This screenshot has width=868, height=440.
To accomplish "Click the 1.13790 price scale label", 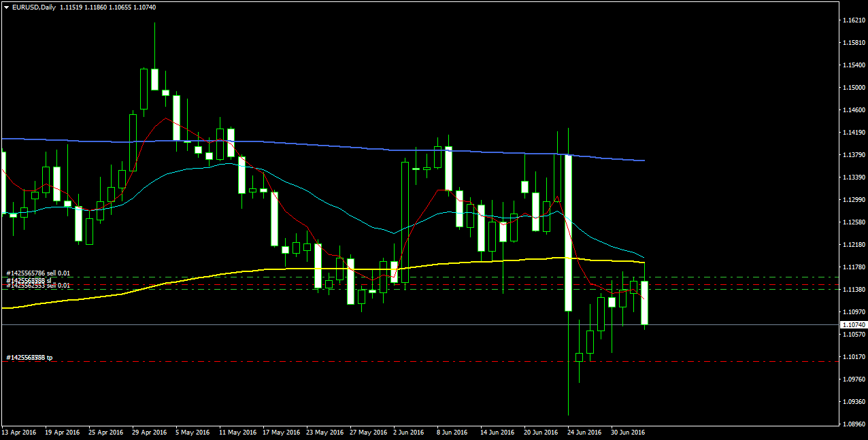I will coord(854,155).
